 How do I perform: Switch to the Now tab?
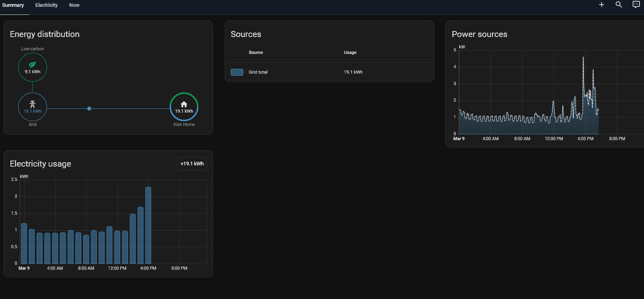(74, 5)
